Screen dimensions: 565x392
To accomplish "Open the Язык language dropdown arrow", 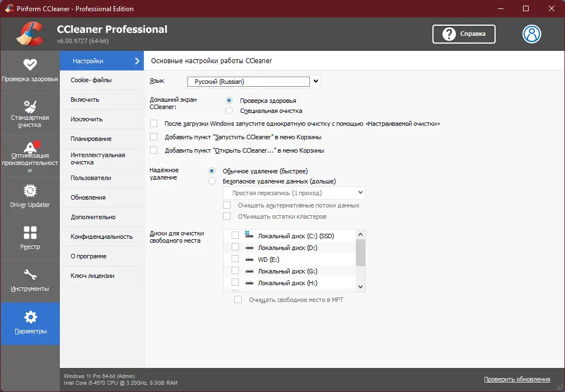I will tap(316, 82).
